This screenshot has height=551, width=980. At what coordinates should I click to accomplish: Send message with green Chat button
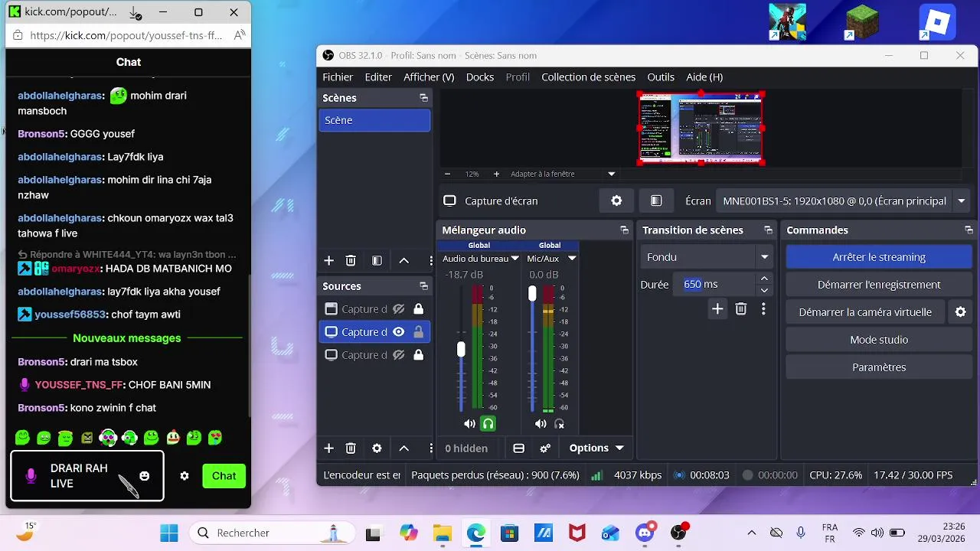(x=224, y=476)
